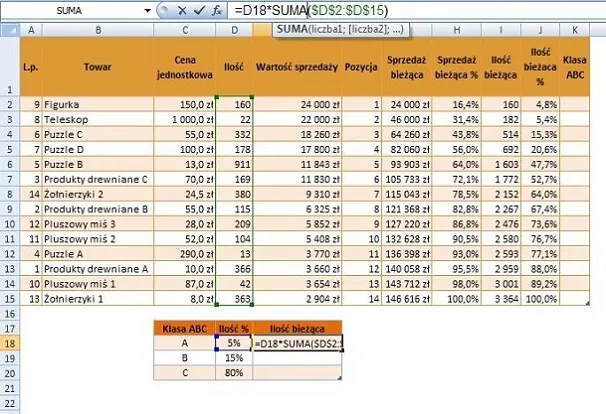Select row 16 header

10,313
